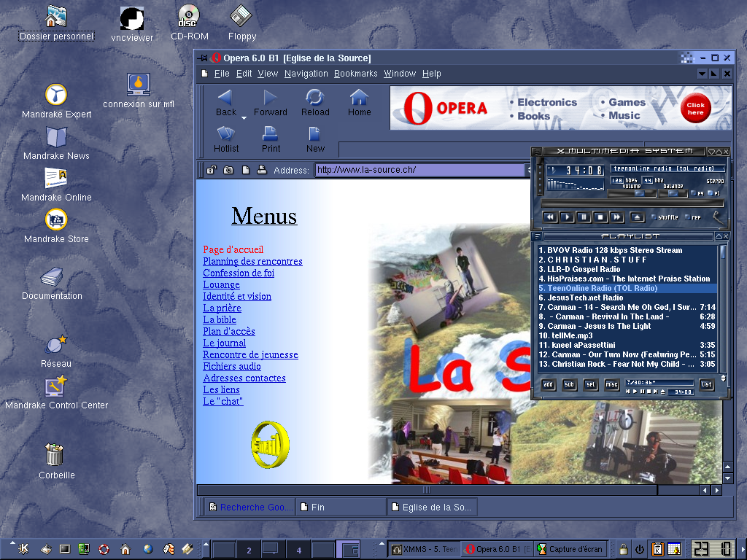
Task: Click the yellow Email icon on webpage
Action: pyautogui.click(x=270, y=444)
